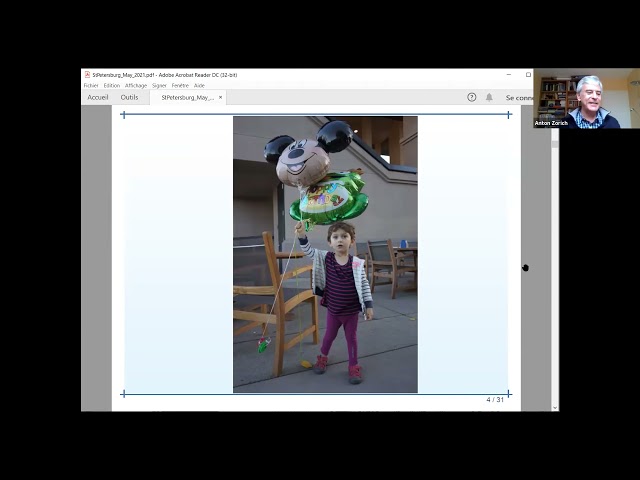
Task: Switch to the Outils tab
Action: click(129, 98)
